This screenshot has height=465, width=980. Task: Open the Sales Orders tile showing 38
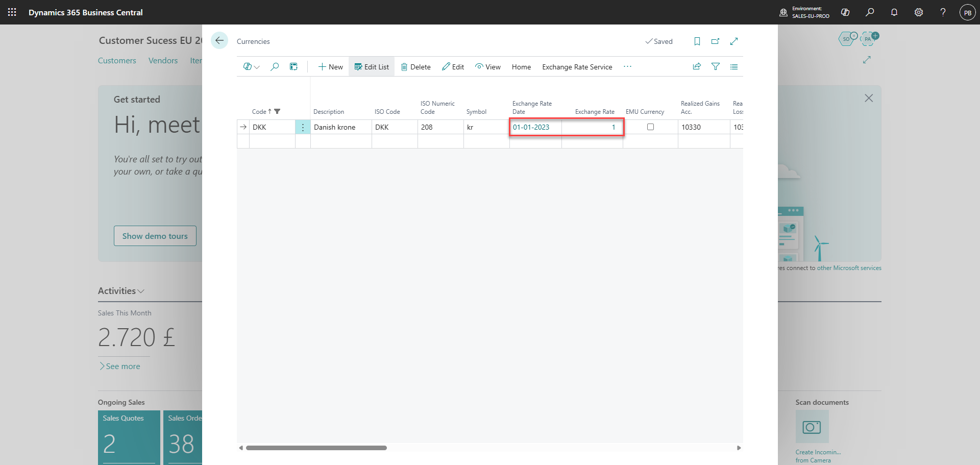(x=183, y=437)
